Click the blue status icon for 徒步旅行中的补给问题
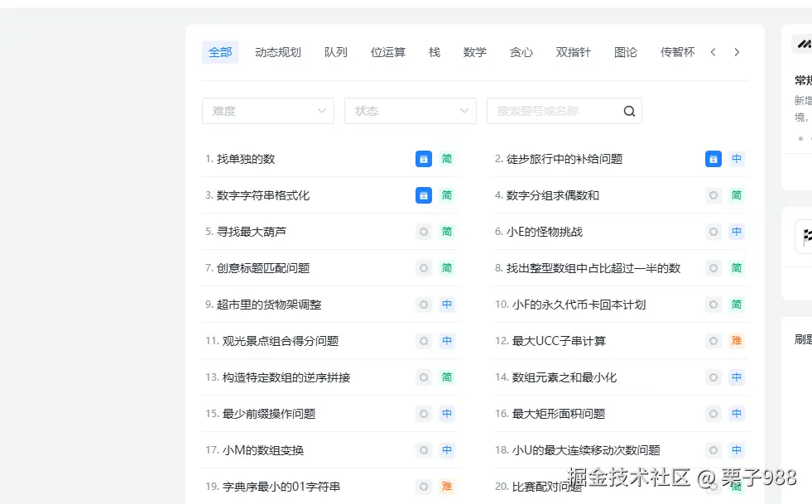Image resolution: width=812 pixels, height=504 pixels. point(714,159)
